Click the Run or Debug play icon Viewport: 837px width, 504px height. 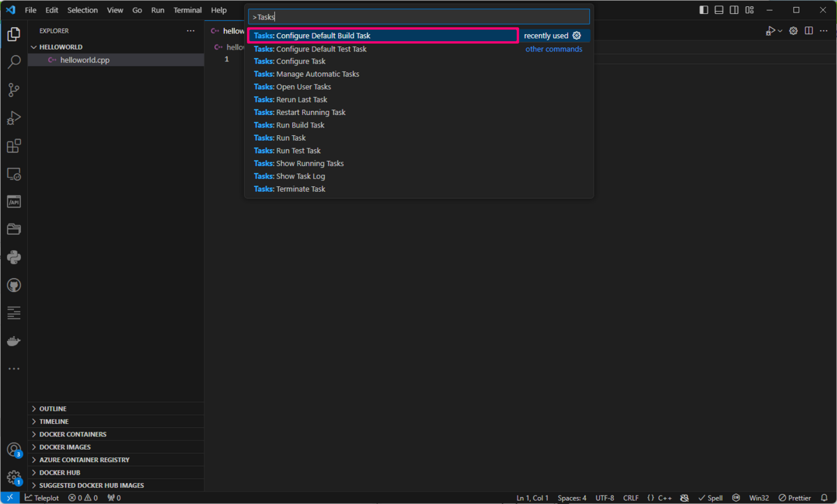(x=770, y=31)
